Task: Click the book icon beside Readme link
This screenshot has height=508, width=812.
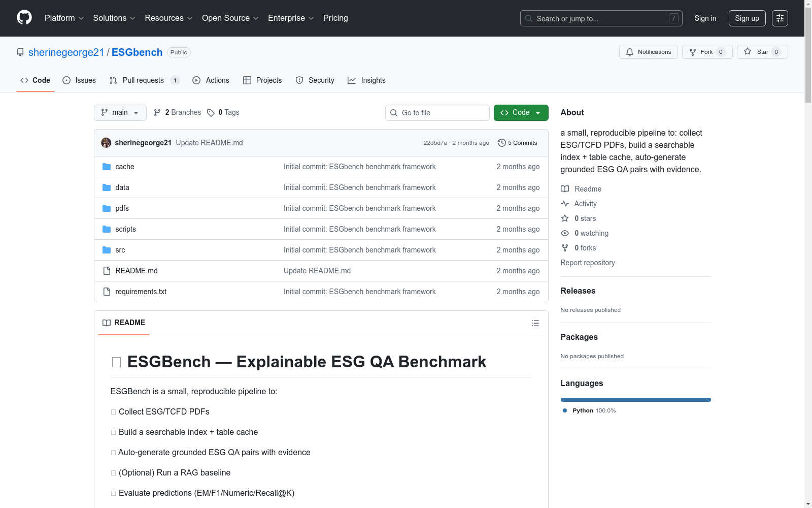Action: tap(565, 189)
